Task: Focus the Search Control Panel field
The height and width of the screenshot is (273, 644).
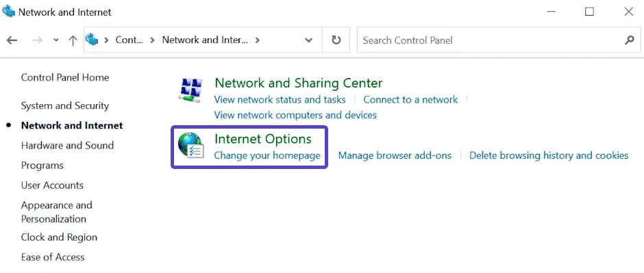Action: 488,40
